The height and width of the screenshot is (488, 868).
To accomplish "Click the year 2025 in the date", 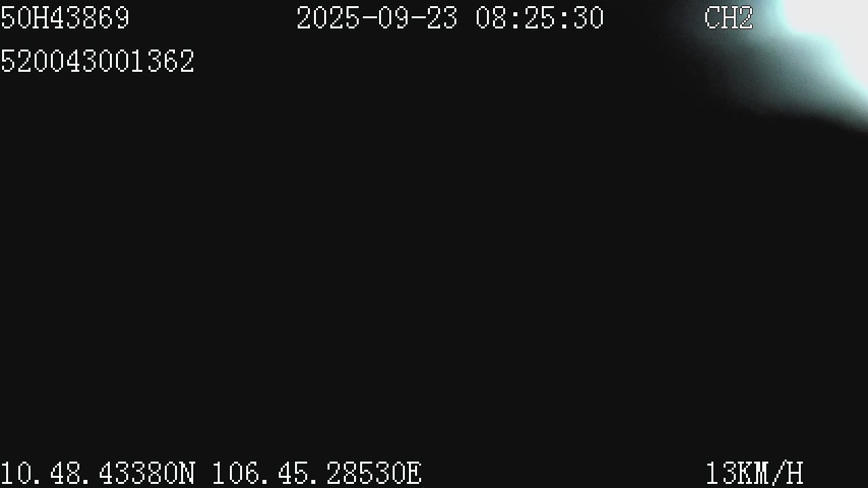I will click(328, 18).
